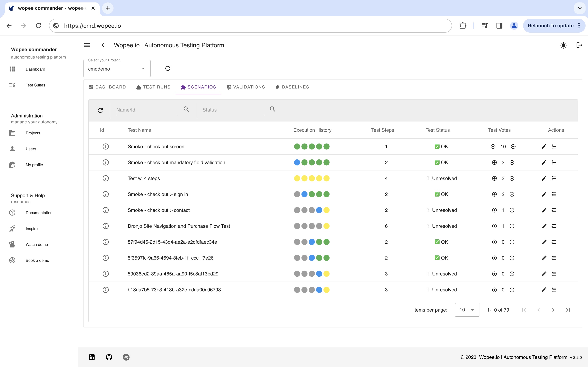
Task: Click the logout icon in the header
Action: point(579,45)
